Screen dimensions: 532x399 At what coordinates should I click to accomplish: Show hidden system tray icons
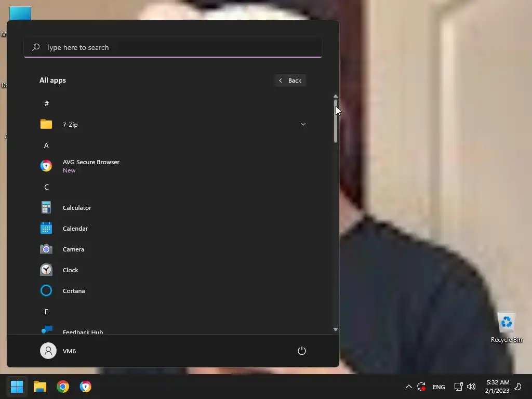(x=409, y=387)
